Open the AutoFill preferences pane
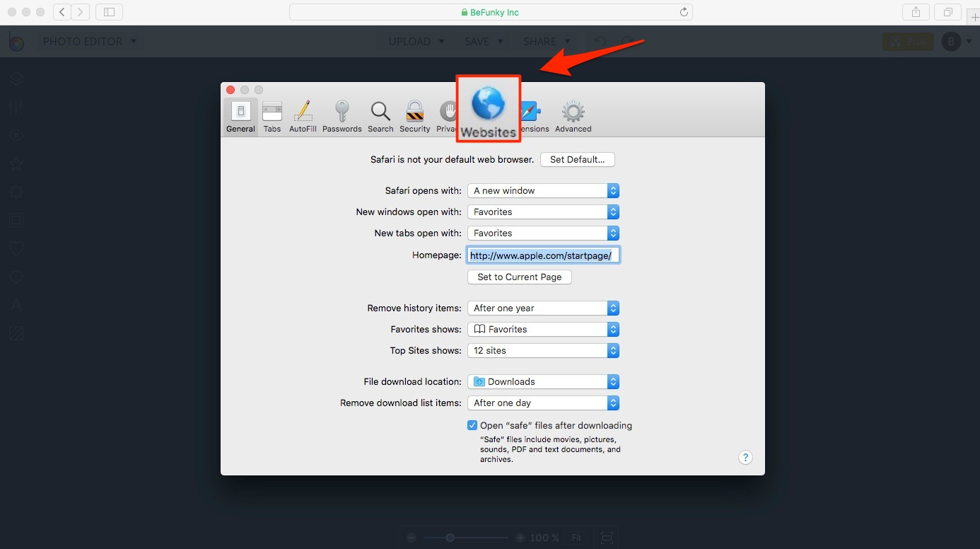This screenshot has height=549, width=980. [x=303, y=117]
